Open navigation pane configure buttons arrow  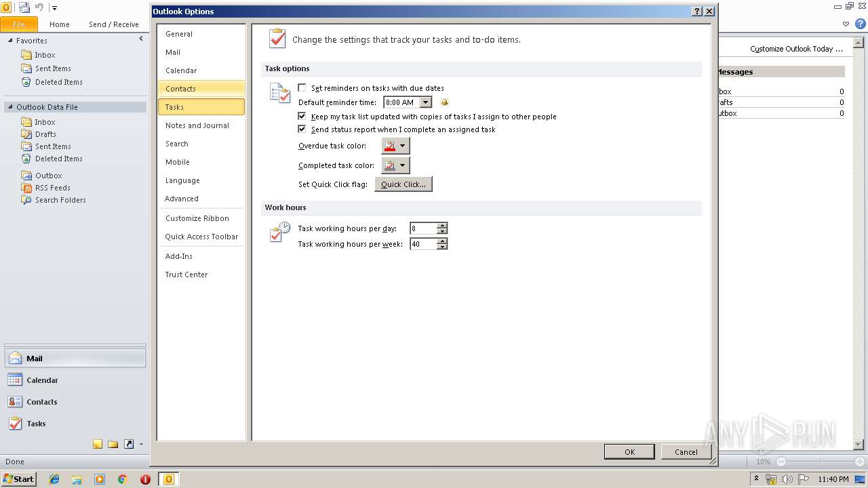pos(141,445)
